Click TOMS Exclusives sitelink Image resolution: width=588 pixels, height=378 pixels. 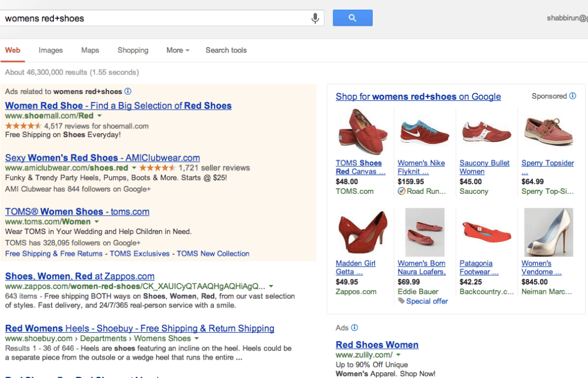140,254
